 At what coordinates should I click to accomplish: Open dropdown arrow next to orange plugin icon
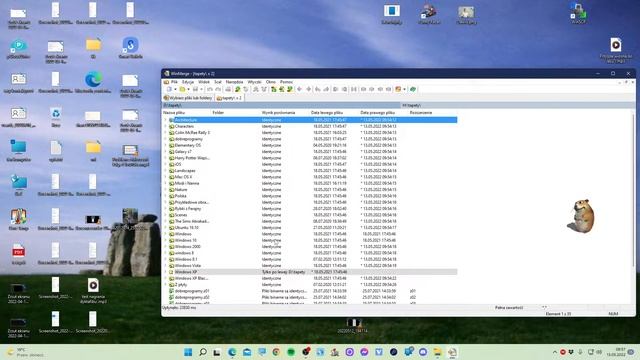coord(404,89)
